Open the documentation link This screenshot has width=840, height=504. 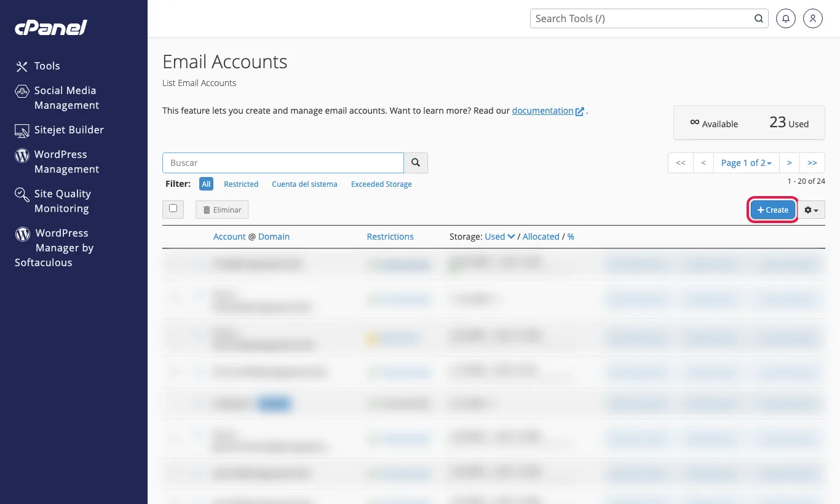(542, 111)
